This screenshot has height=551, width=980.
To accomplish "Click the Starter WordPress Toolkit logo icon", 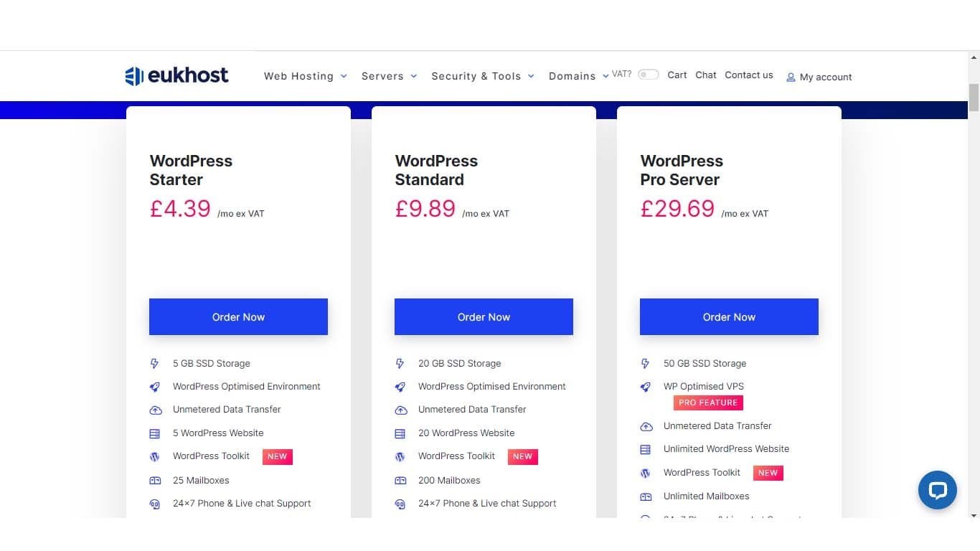I will point(154,456).
